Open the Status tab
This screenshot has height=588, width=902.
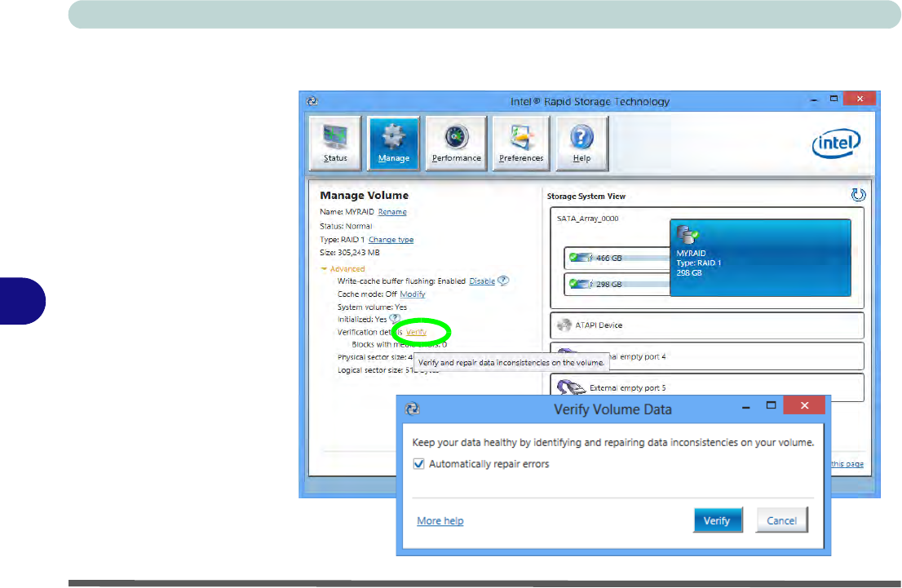(x=335, y=144)
